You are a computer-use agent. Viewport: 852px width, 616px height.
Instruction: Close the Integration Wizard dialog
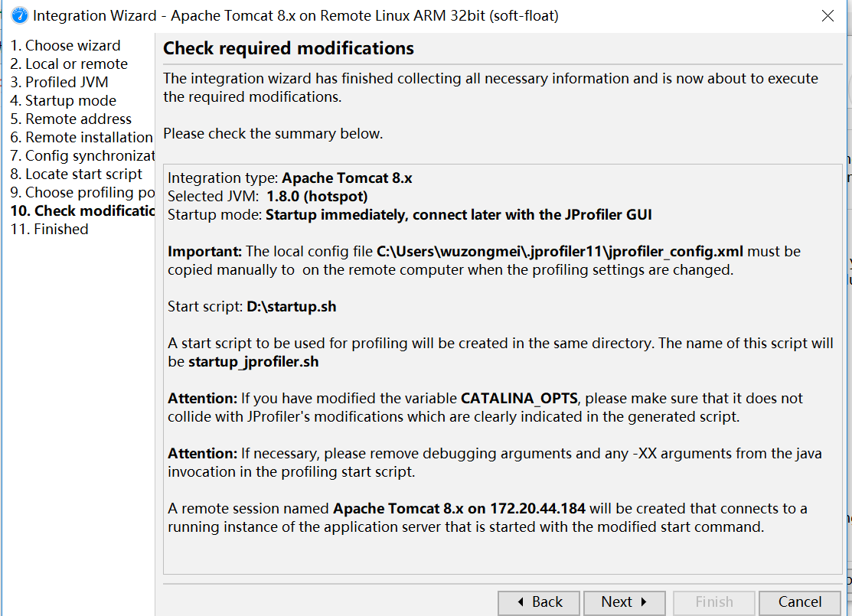click(828, 16)
